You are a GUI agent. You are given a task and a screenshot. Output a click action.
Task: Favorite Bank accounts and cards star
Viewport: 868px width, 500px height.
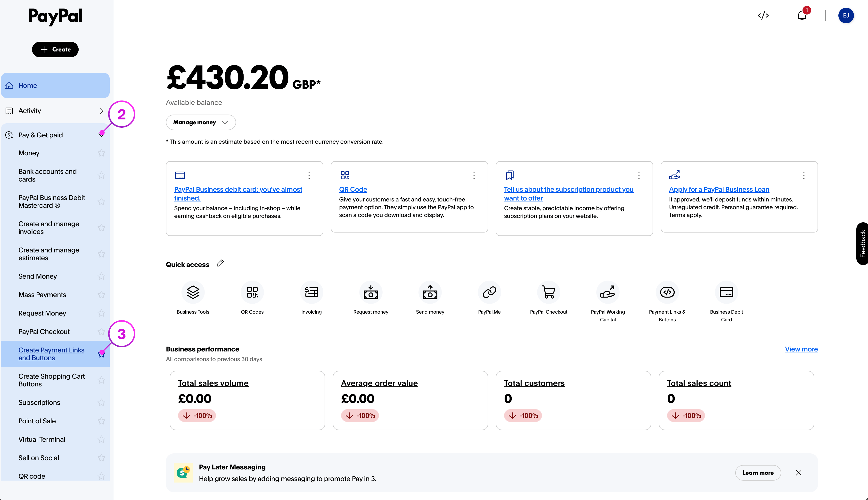pyautogui.click(x=101, y=175)
